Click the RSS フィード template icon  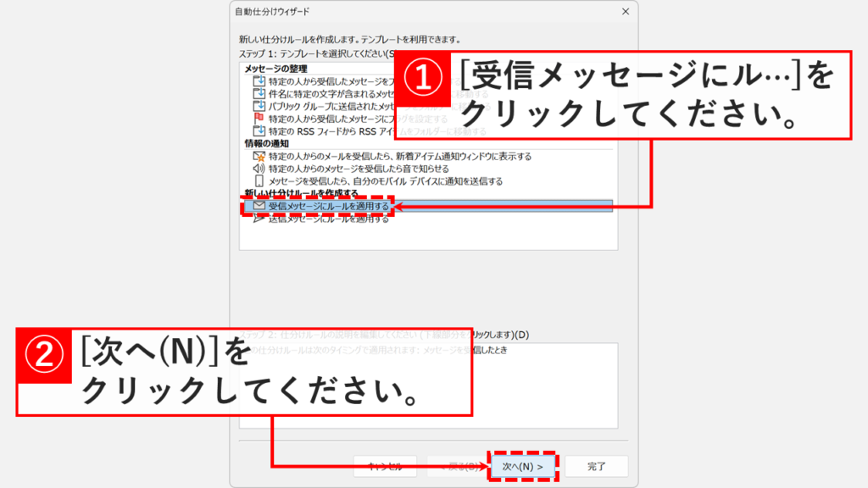tap(258, 130)
